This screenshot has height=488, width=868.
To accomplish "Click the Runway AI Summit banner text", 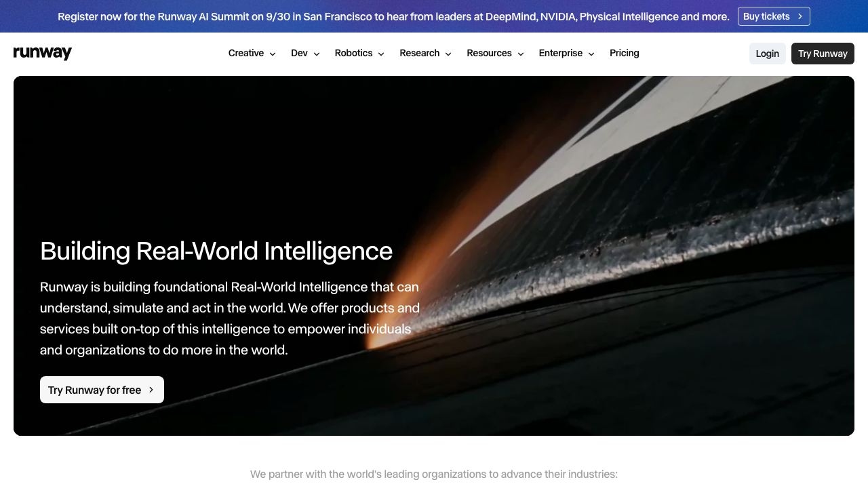I will pyautogui.click(x=393, y=16).
